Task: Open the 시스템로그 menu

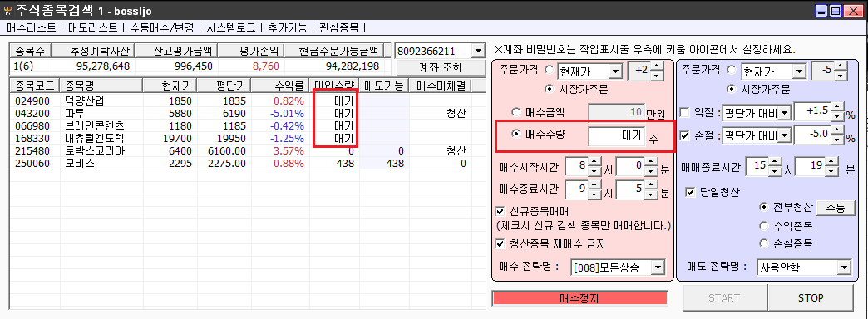Action: (231, 27)
